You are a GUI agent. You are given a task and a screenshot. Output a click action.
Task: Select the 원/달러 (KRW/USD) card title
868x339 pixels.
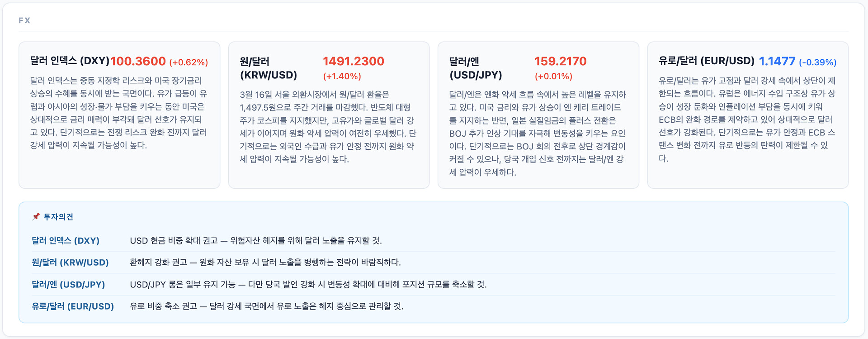[269, 68]
